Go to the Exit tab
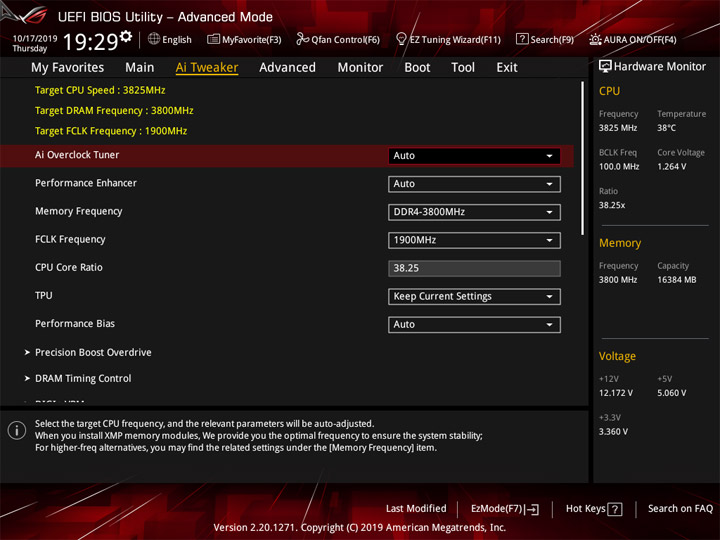This screenshot has height=540, width=720. pos(507,68)
